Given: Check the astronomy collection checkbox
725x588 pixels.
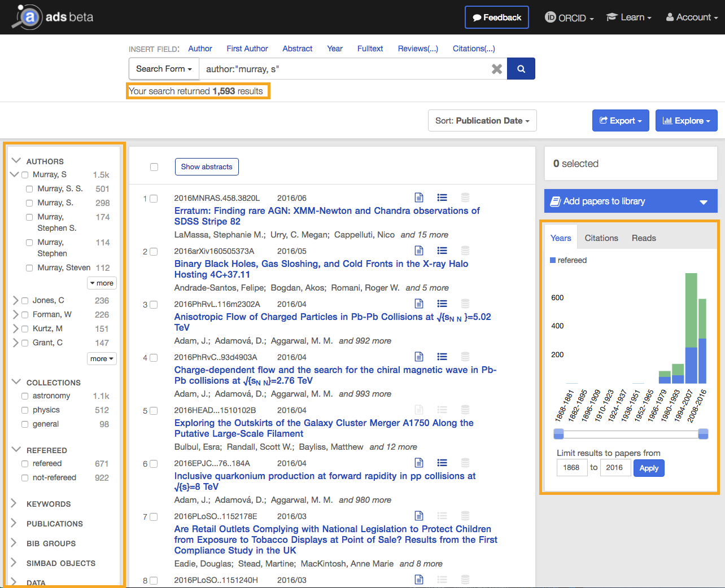Looking at the screenshot, I should pyautogui.click(x=25, y=396).
